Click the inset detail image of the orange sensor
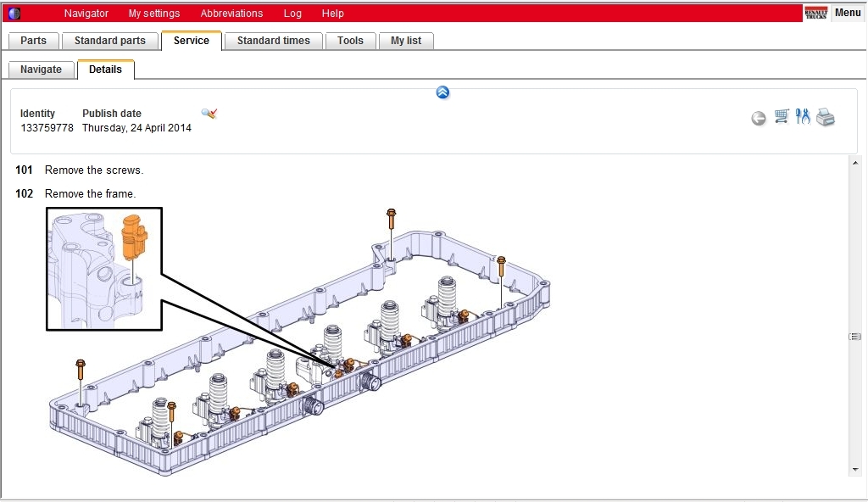Image resolution: width=868 pixels, height=502 pixels. pyautogui.click(x=104, y=270)
